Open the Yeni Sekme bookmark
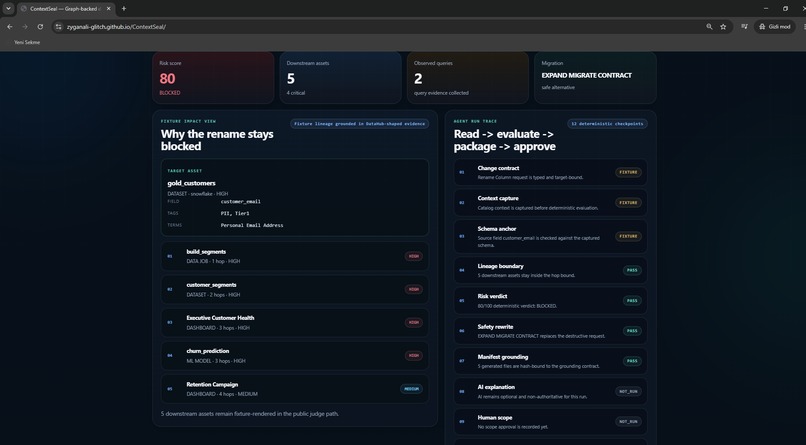The height and width of the screenshot is (445, 806). [x=27, y=42]
